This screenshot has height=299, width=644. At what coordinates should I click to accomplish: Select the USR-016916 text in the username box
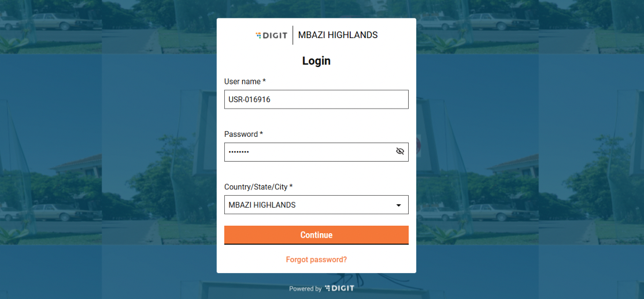[x=249, y=99]
